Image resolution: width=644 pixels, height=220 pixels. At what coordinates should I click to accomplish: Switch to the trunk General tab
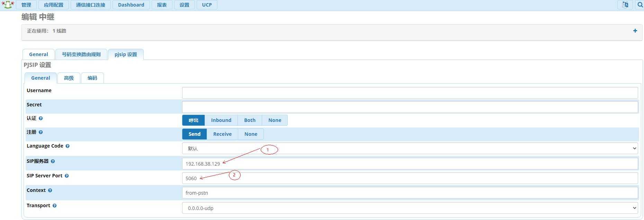point(38,54)
